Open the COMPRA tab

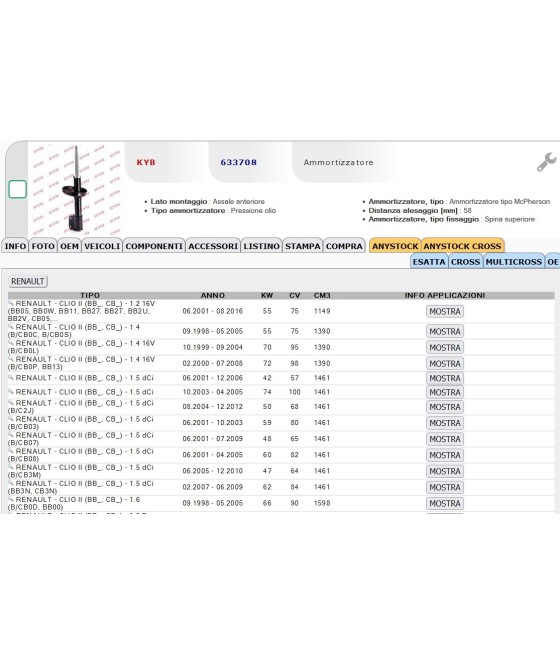pos(344,246)
